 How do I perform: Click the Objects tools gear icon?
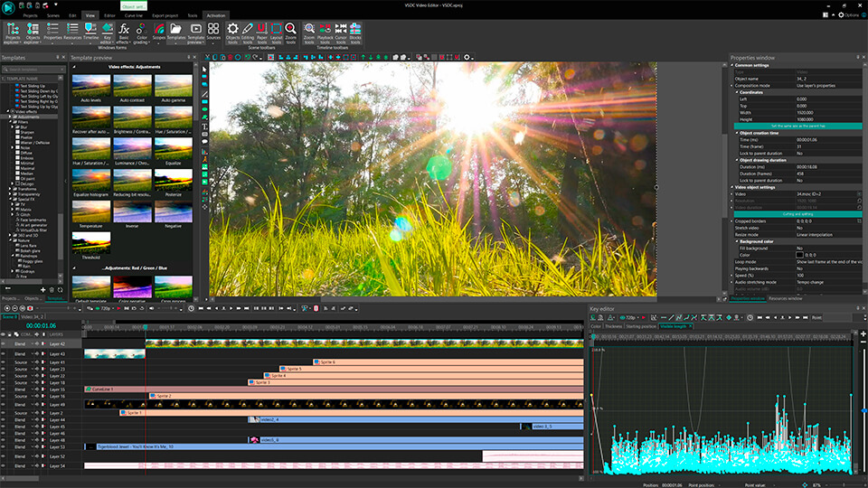click(233, 33)
